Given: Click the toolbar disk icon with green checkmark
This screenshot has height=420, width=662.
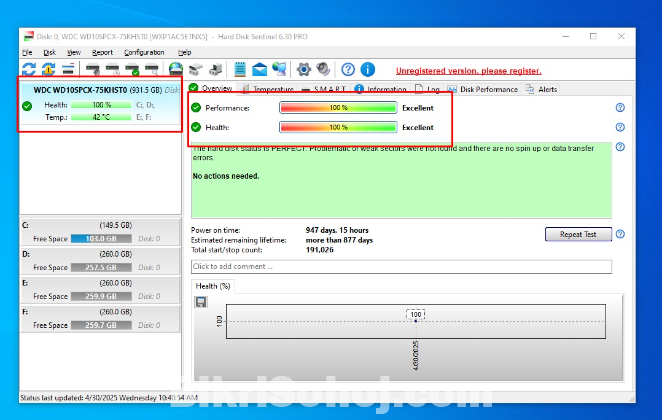Looking at the screenshot, I should pyautogui.click(x=132, y=69).
